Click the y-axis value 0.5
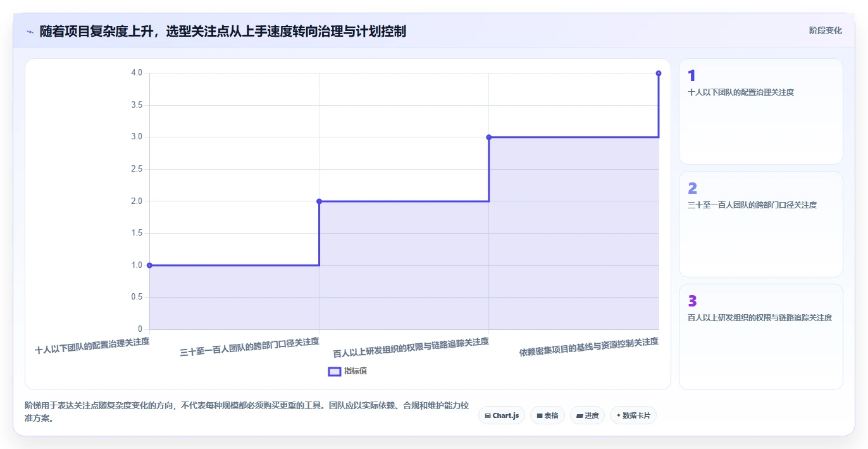 [x=137, y=297]
